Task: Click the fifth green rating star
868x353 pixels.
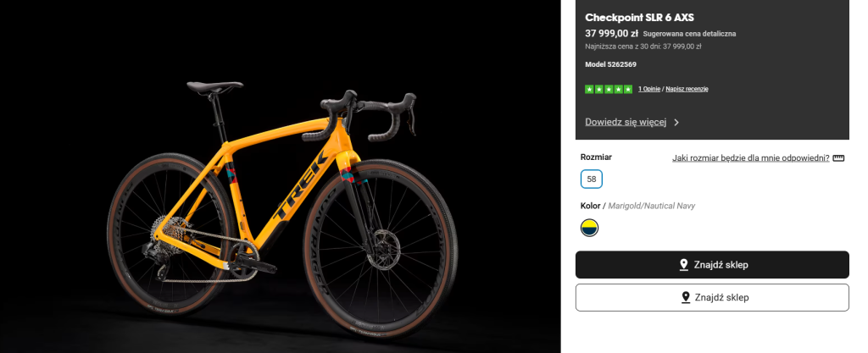Action: click(x=628, y=89)
